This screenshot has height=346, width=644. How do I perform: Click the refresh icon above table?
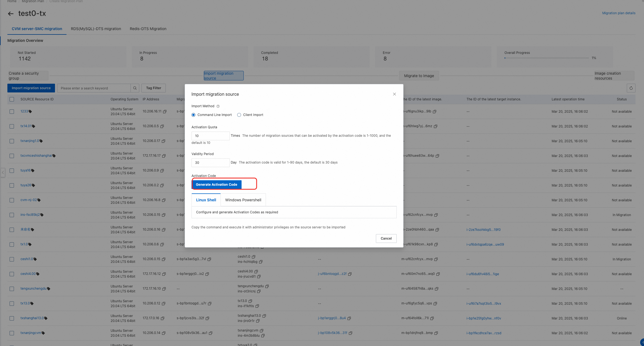coord(631,88)
